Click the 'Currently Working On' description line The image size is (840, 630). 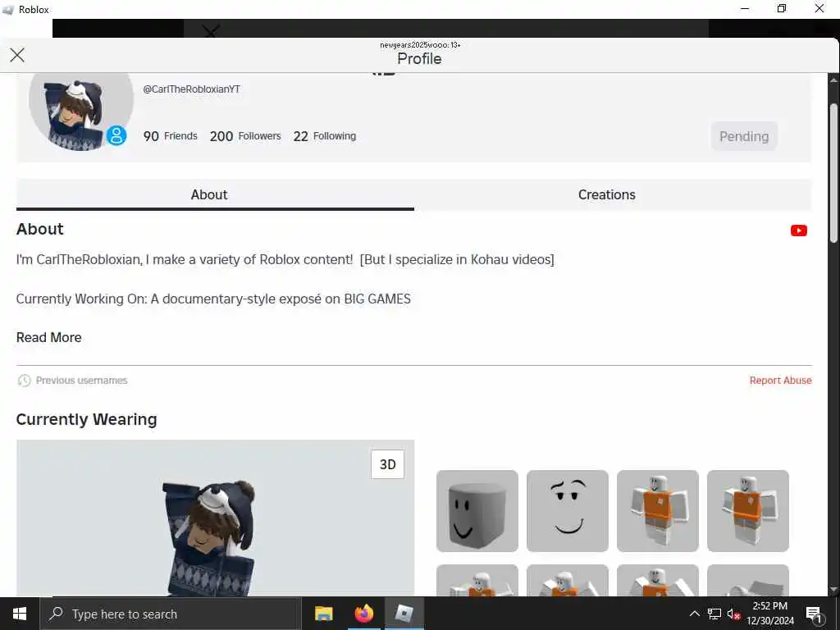tap(213, 299)
